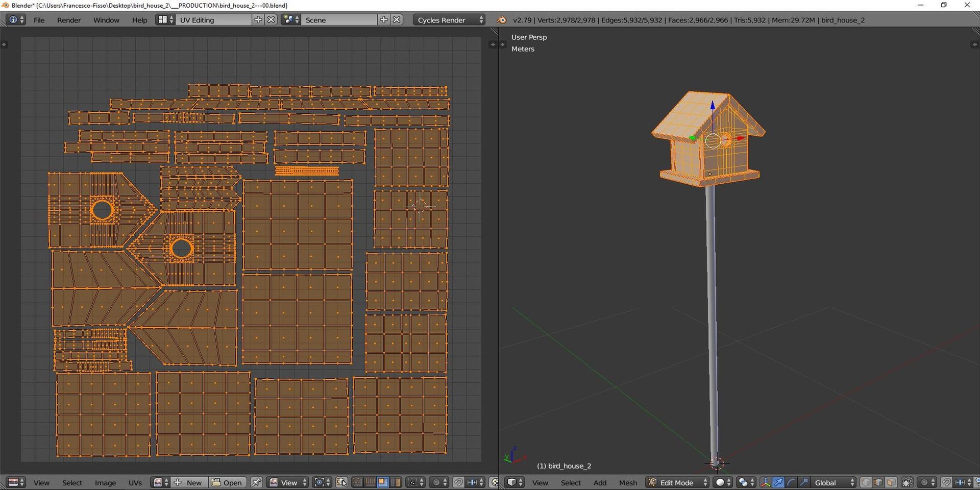Select the UV vertex selection mode
Screen dimensions: 980x490
357,482
